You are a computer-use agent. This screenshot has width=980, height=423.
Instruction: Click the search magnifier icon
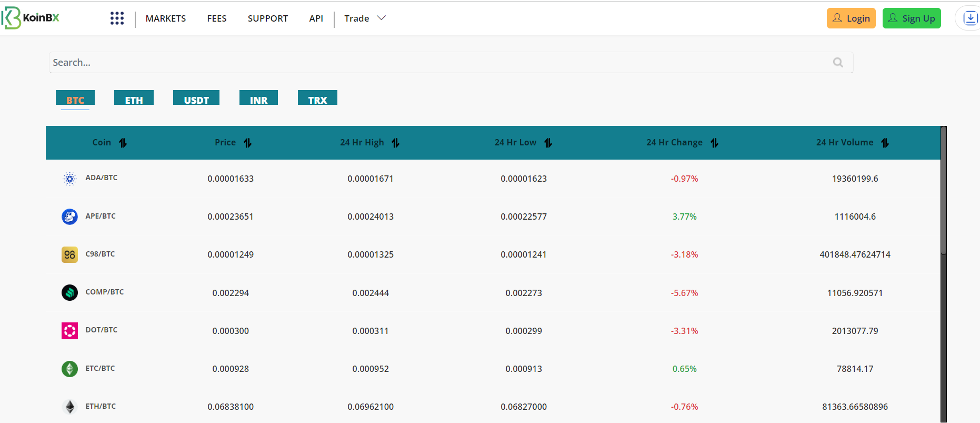(x=838, y=63)
